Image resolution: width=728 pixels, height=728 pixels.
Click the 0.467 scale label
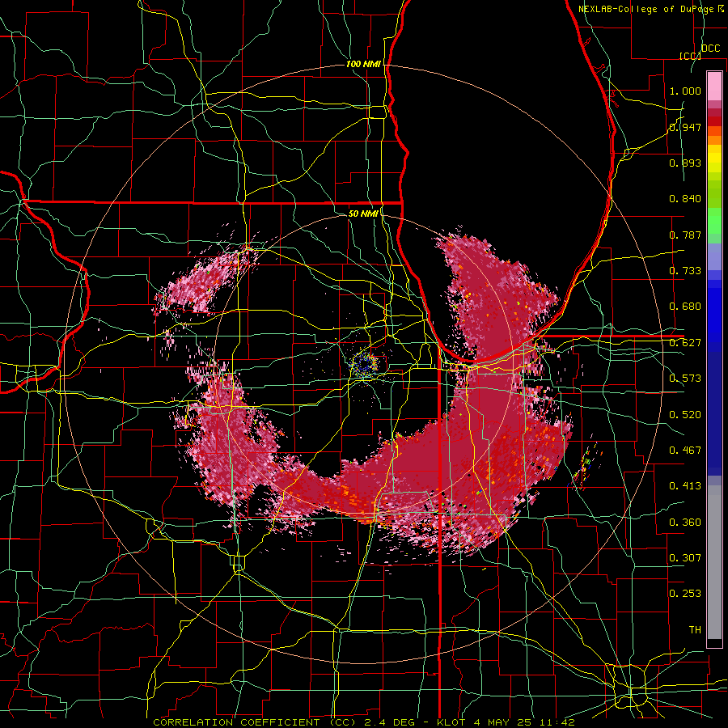pyautogui.click(x=685, y=451)
